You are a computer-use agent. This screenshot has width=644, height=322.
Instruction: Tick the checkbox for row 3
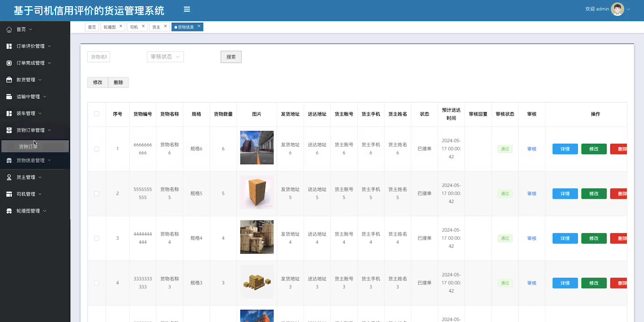[96, 238]
